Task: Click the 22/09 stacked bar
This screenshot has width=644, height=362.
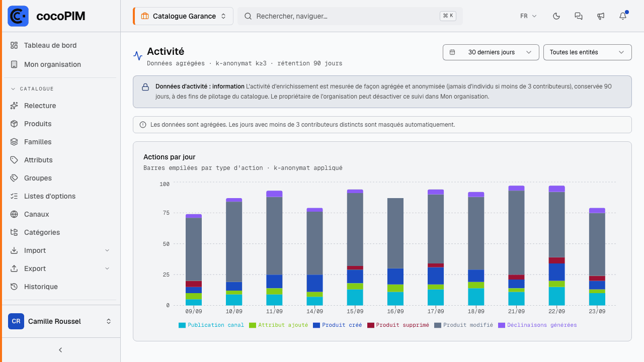Action: [x=556, y=245]
